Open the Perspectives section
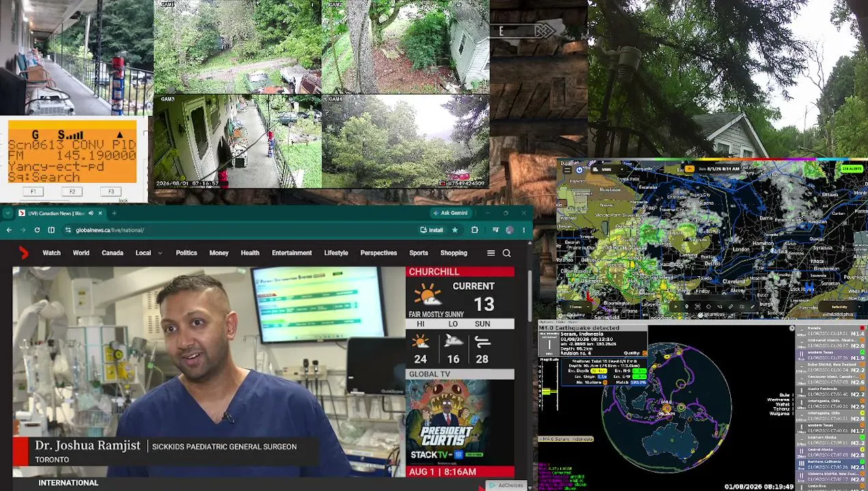 click(x=379, y=253)
